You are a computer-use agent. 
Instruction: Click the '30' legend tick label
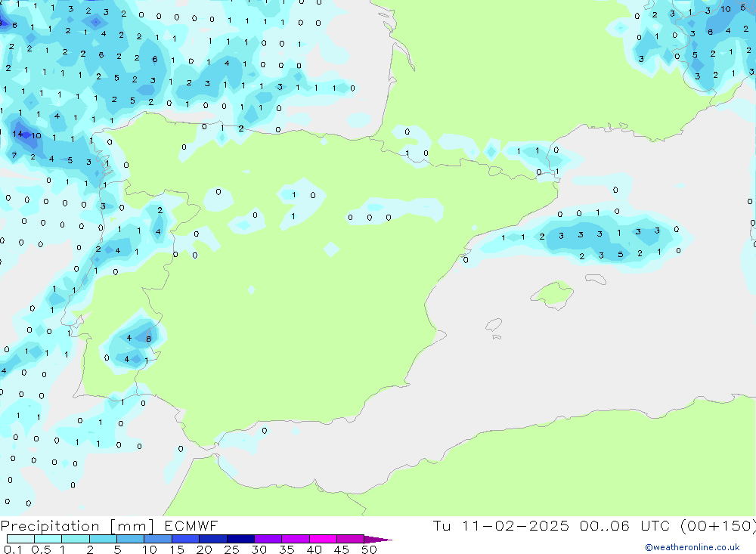coord(259,549)
